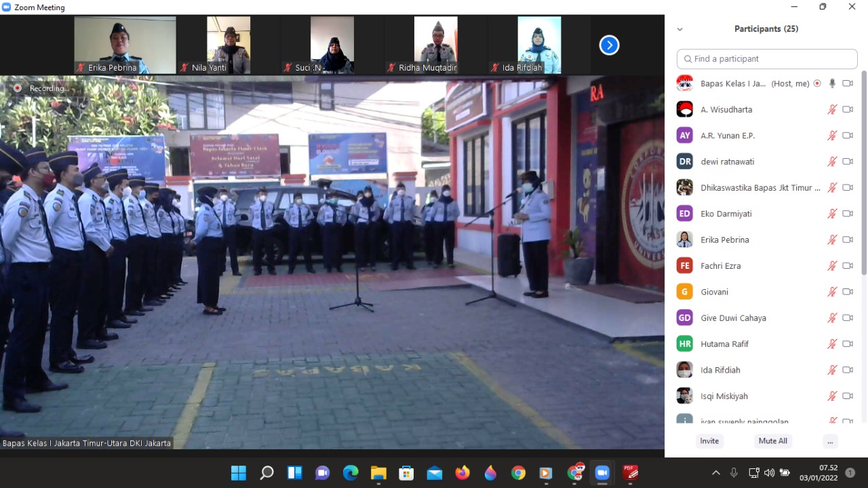Show hidden system tray icons chevron
The image size is (868, 488).
(716, 473)
